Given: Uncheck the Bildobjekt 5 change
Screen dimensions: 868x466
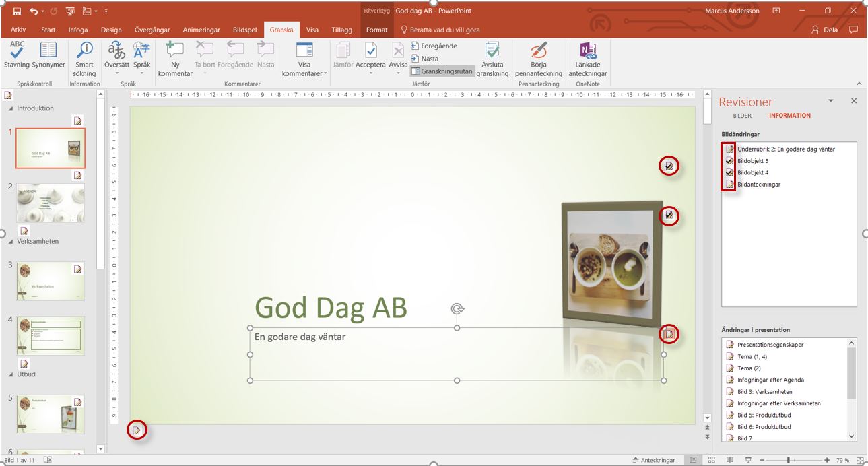Looking at the screenshot, I should [729, 161].
